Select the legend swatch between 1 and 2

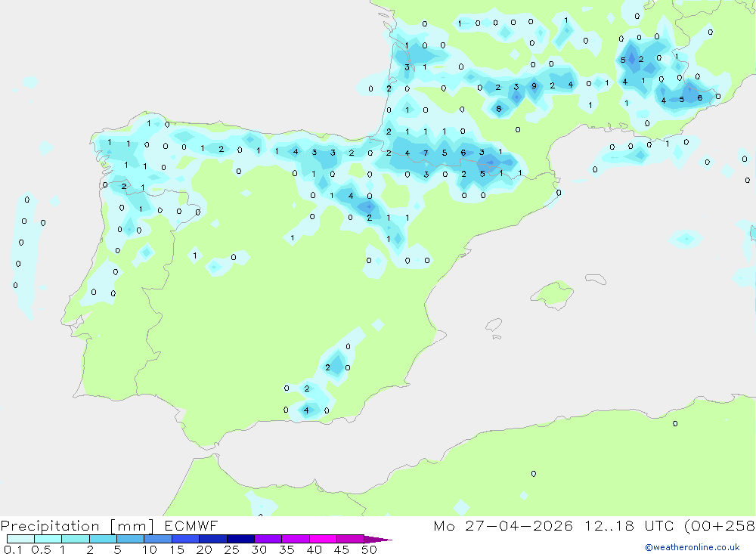[x=75, y=539]
